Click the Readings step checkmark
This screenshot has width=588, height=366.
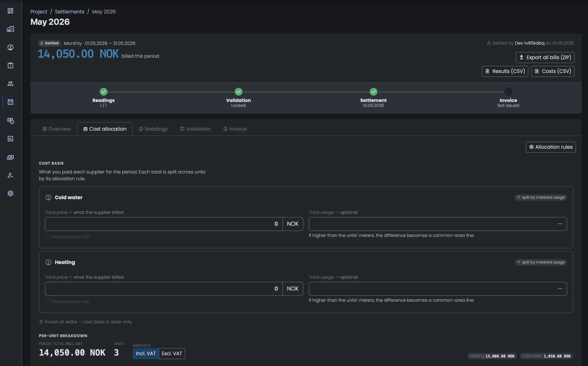click(x=103, y=92)
